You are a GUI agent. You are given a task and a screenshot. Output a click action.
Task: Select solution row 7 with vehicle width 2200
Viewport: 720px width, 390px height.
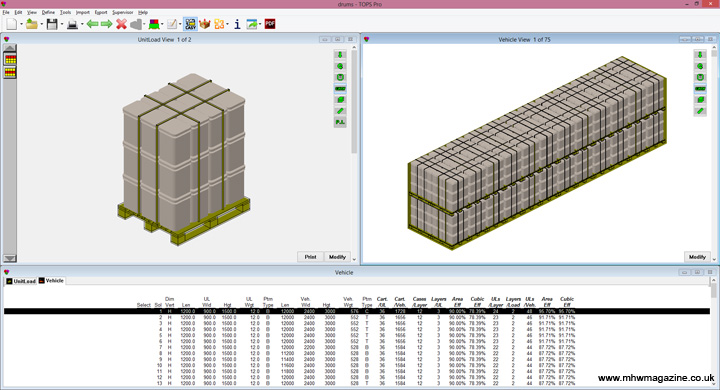[357, 347]
